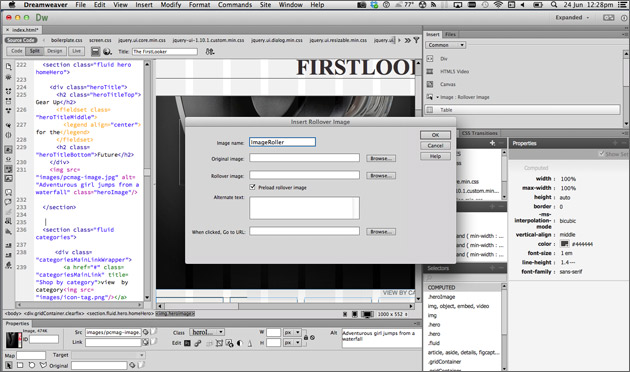Toggle the Live View options icon beside Live

point(95,51)
